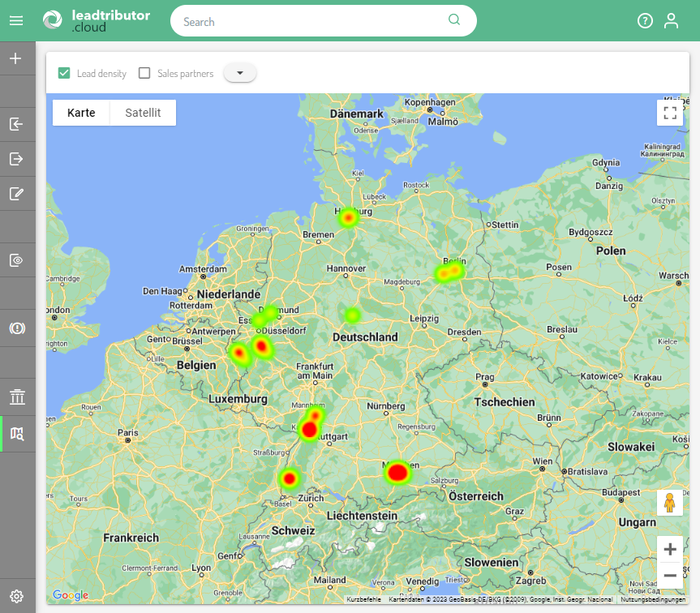Open the user account menu
The image size is (700, 613).
671,21
